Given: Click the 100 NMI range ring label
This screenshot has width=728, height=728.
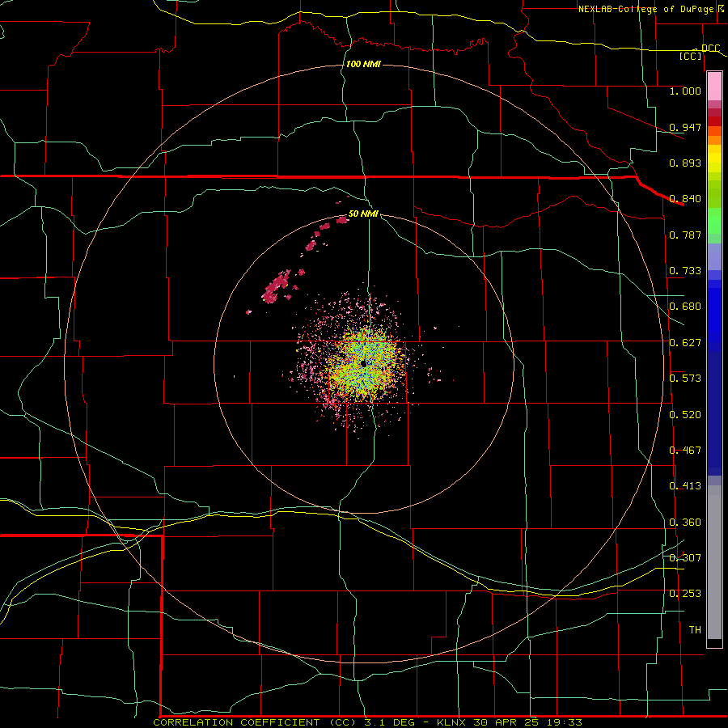Looking at the screenshot, I should [x=363, y=64].
